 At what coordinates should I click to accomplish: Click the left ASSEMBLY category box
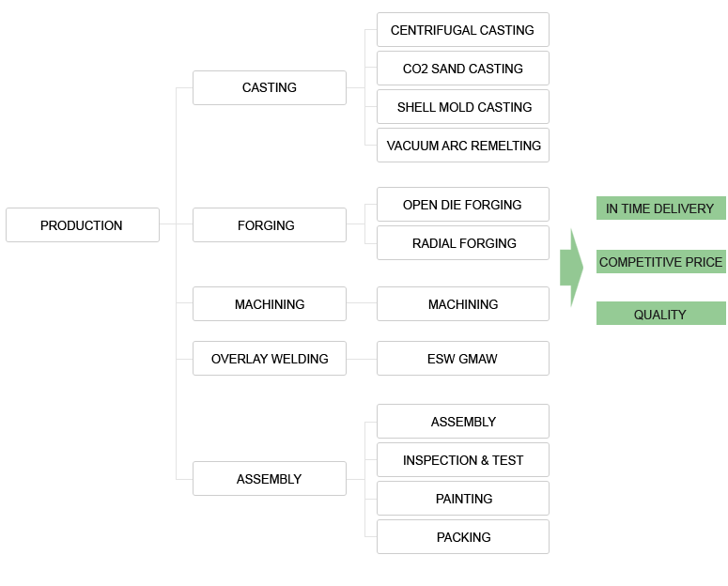pyautogui.click(x=270, y=478)
